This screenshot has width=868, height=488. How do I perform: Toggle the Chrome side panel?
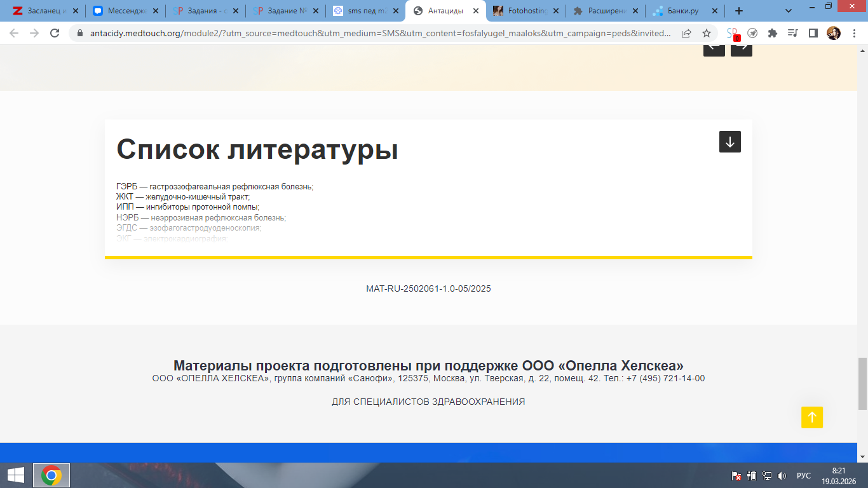(813, 34)
